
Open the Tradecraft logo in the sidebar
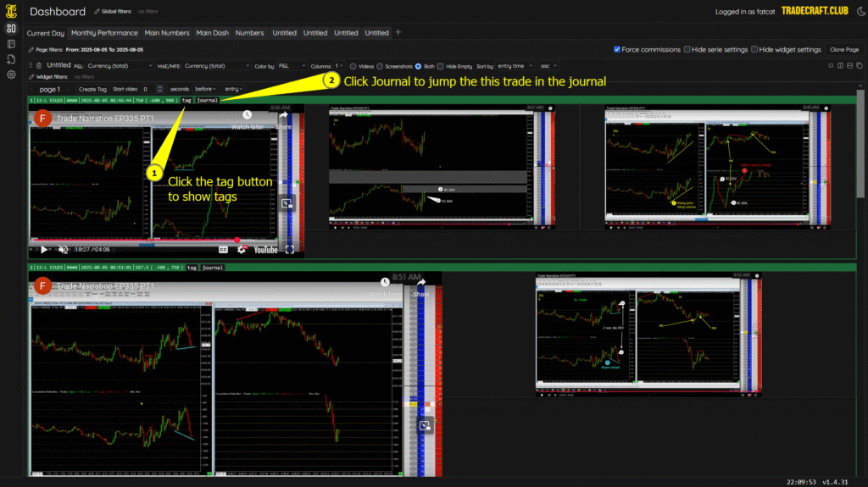[x=11, y=11]
